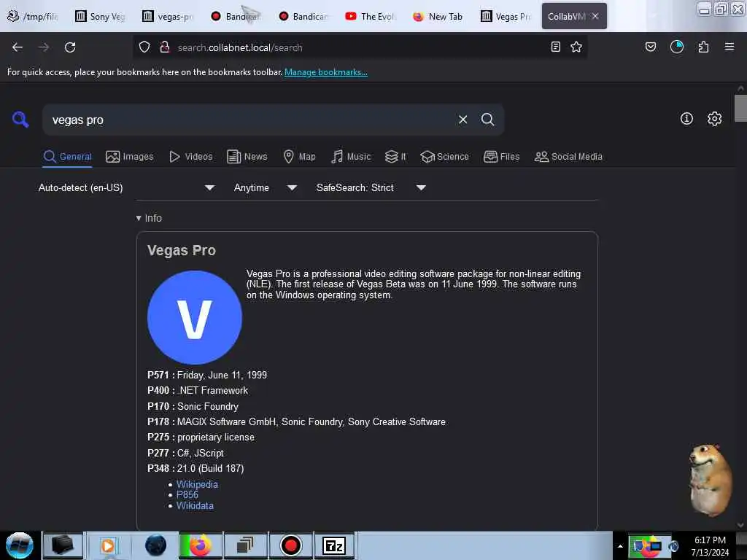Open the Wikidata link
The image size is (747, 560).
pyautogui.click(x=195, y=506)
